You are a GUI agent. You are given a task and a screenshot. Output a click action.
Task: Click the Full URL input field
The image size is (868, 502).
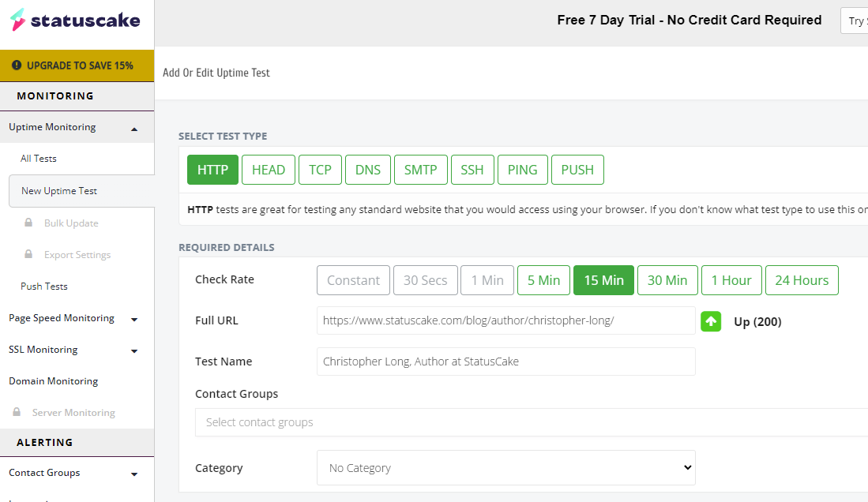(506, 320)
